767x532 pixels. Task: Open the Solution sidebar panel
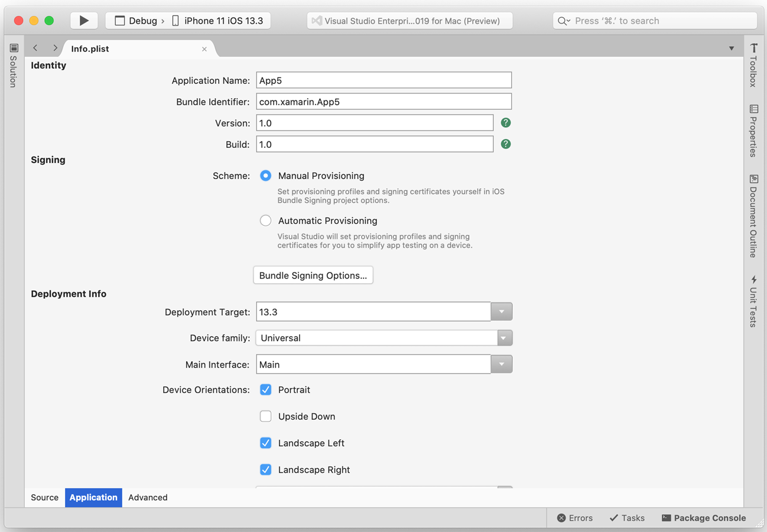click(14, 65)
